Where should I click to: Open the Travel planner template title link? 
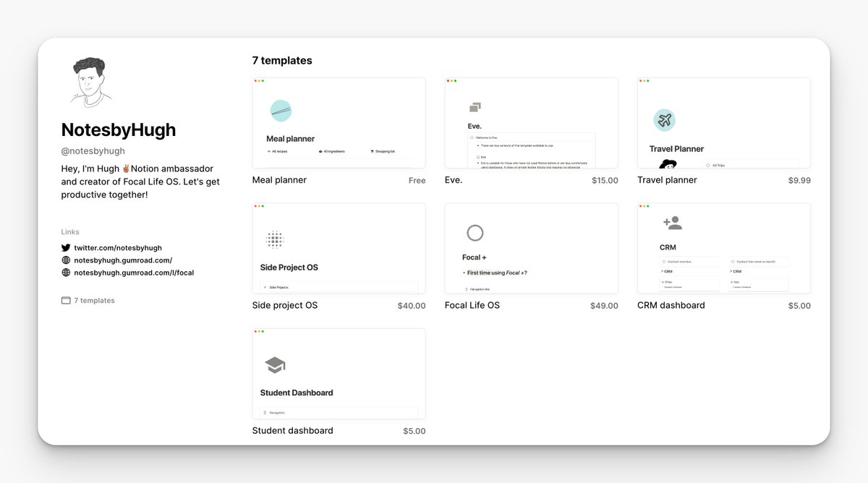click(x=667, y=180)
